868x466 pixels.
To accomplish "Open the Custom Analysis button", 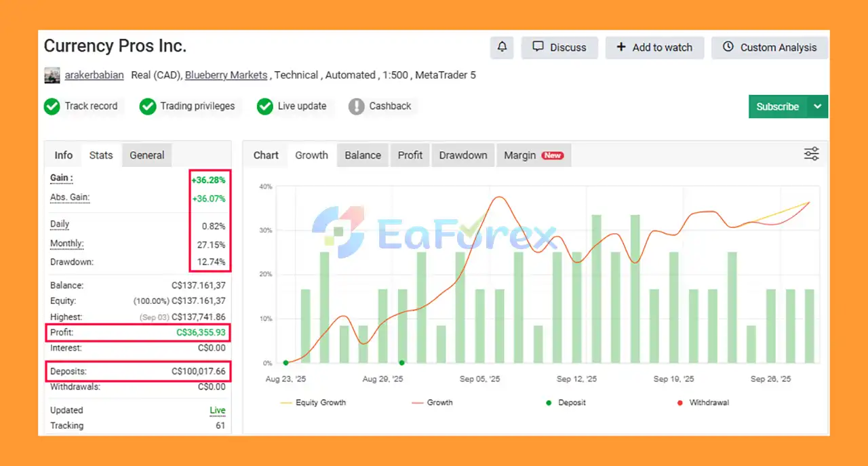I will point(770,47).
